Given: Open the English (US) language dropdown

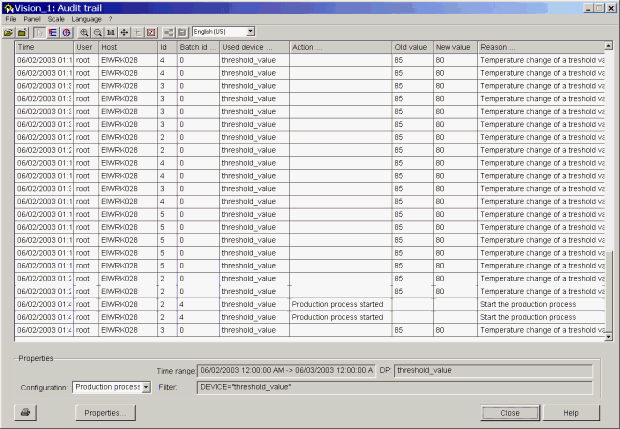Looking at the screenshot, I should pos(250,31).
